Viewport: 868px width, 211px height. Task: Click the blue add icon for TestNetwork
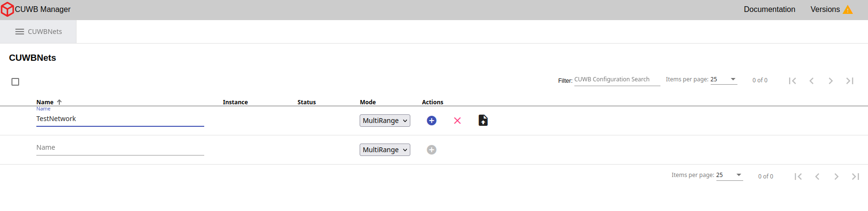pyautogui.click(x=431, y=121)
